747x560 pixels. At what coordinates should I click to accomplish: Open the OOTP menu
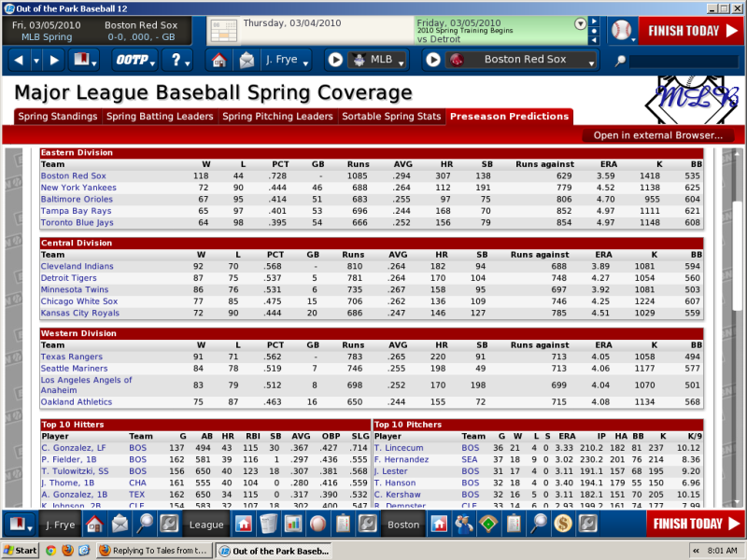135,60
